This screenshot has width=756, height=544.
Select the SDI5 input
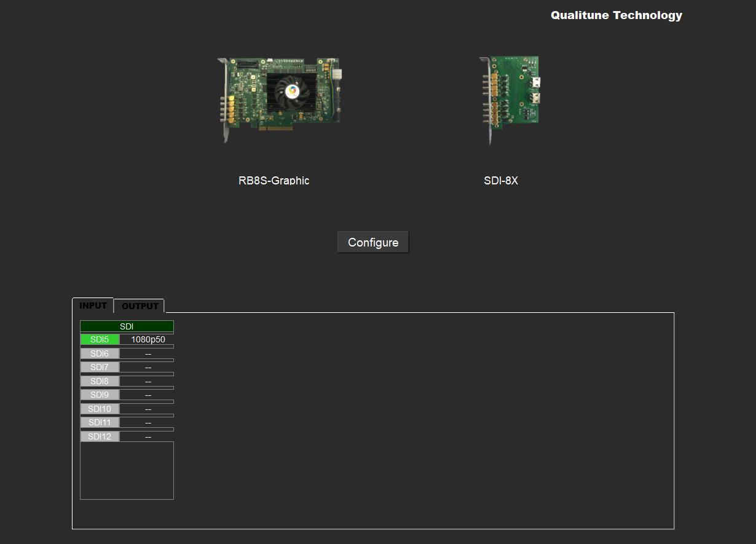pos(100,339)
